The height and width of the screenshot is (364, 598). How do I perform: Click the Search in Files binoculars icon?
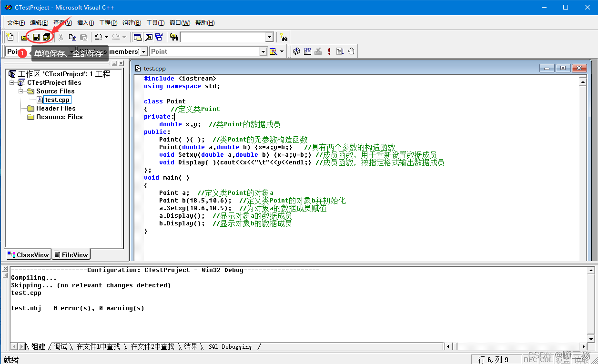click(x=174, y=37)
